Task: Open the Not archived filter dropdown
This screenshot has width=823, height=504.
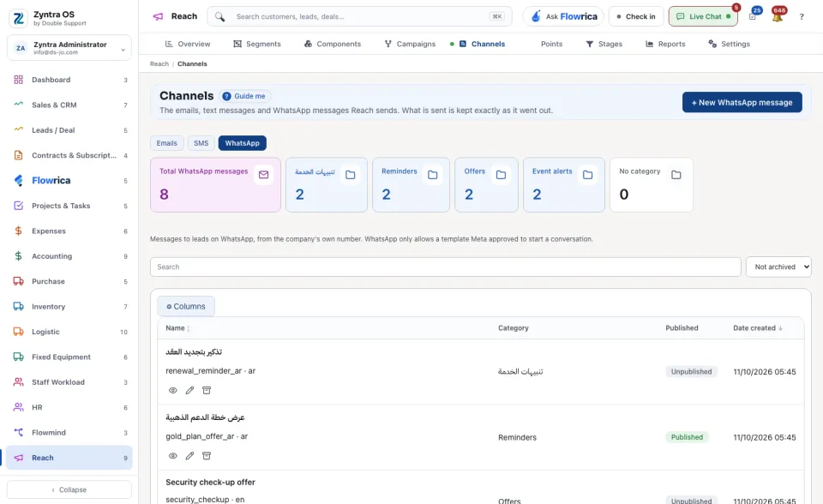Action: coord(778,267)
